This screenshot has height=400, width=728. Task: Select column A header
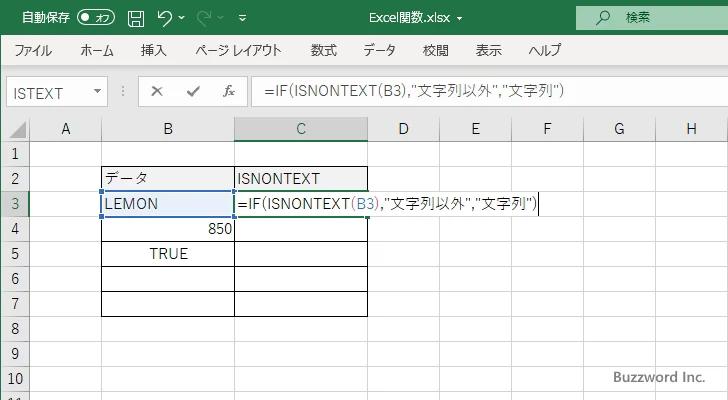click(x=65, y=129)
